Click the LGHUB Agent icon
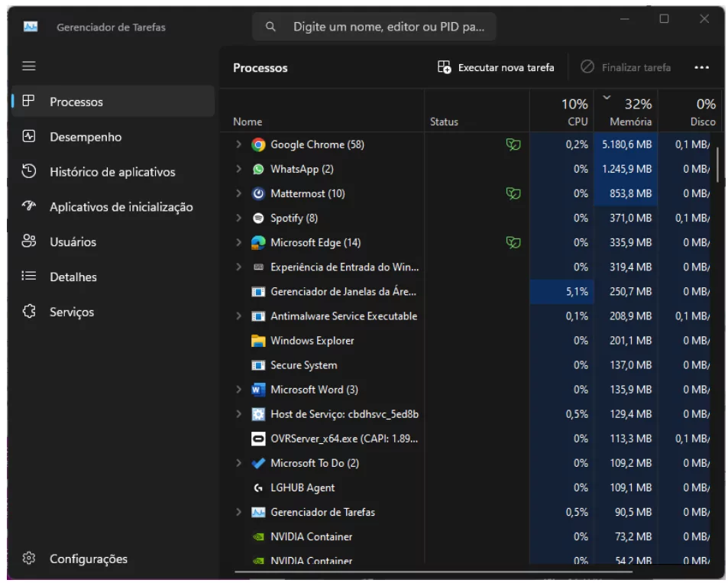The width and height of the screenshot is (728, 583). pos(258,487)
